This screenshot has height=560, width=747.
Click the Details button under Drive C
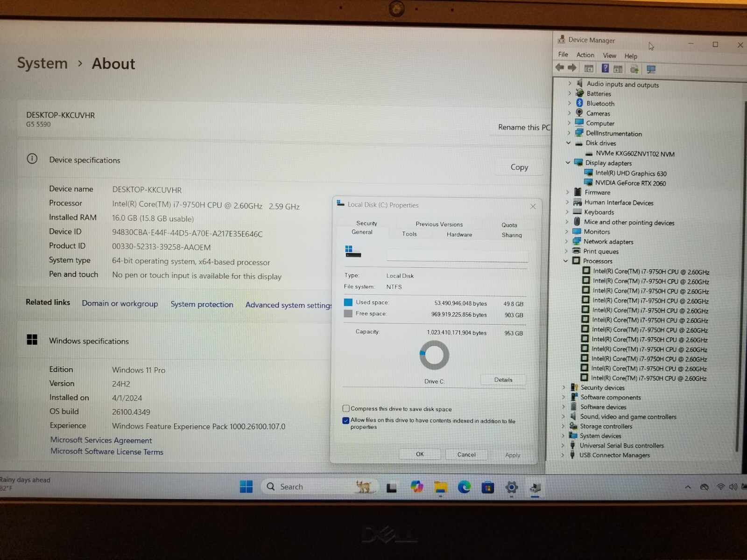(503, 380)
